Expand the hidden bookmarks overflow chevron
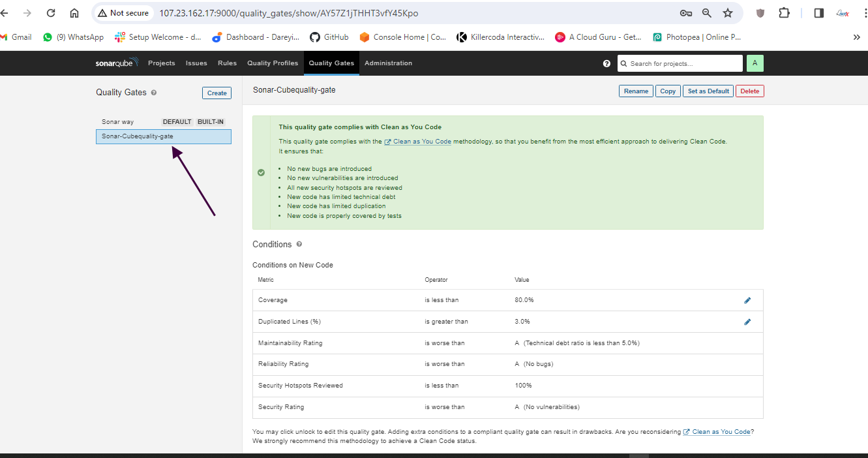Viewport: 868px width, 458px height. [856, 37]
